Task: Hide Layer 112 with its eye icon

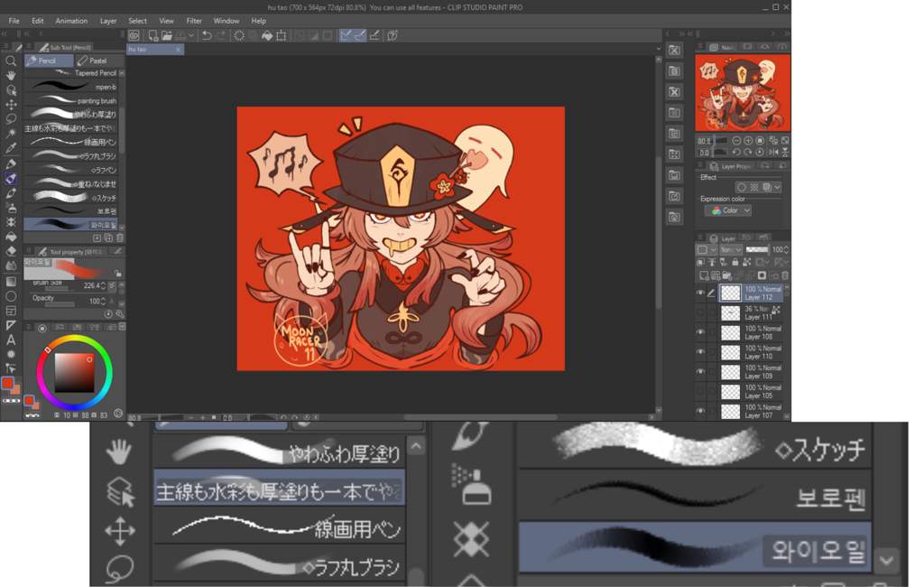Action: (700, 293)
